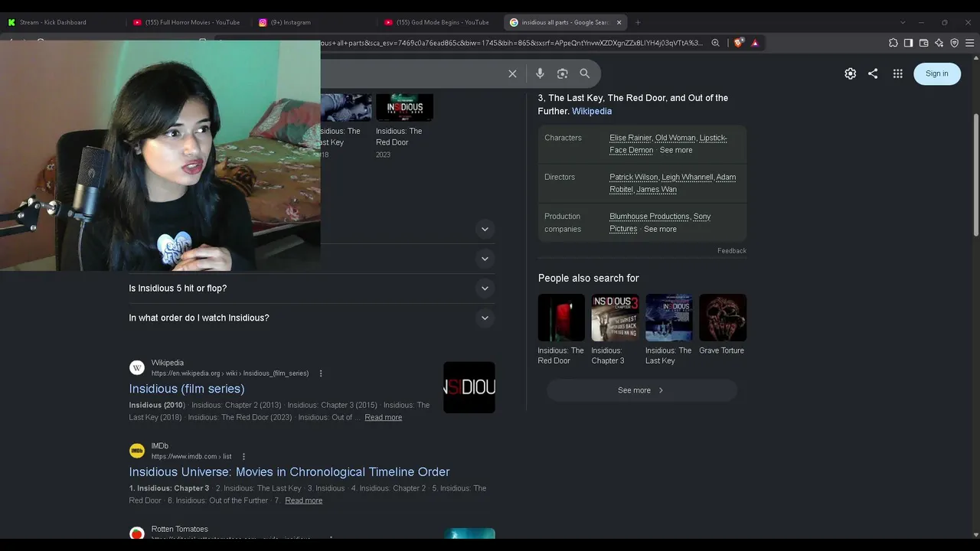This screenshot has width=980, height=551.
Task: Click the James Wan director link
Action: 657,190
